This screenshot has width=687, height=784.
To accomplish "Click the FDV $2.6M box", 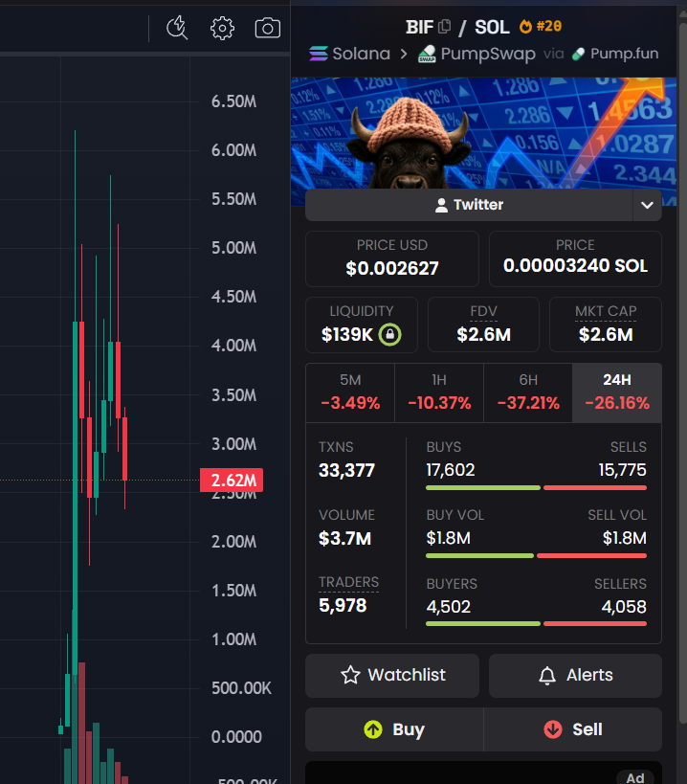I will pos(483,325).
